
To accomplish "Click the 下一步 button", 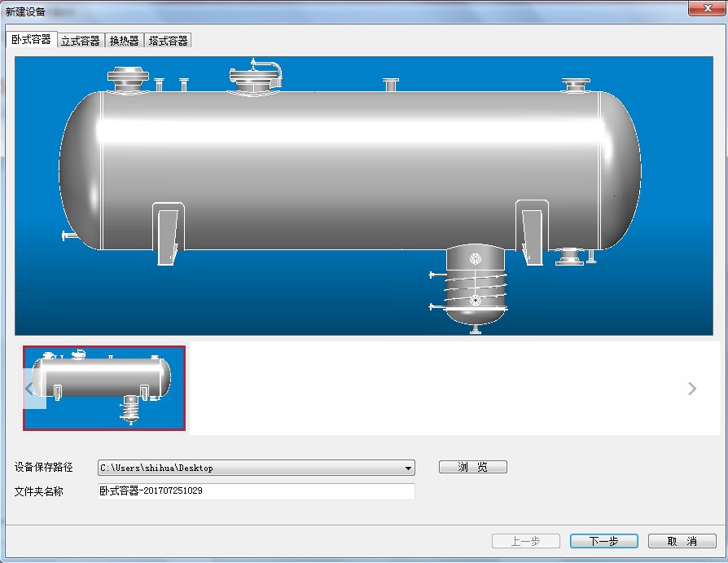I will (x=604, y=541).
